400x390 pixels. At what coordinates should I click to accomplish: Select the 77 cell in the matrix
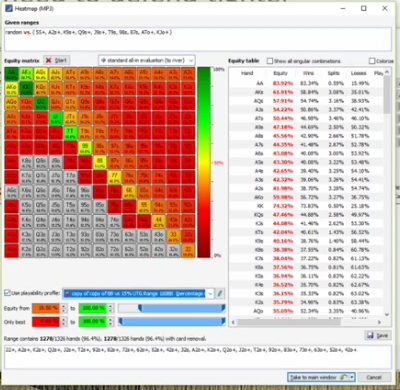coord(114,177)
